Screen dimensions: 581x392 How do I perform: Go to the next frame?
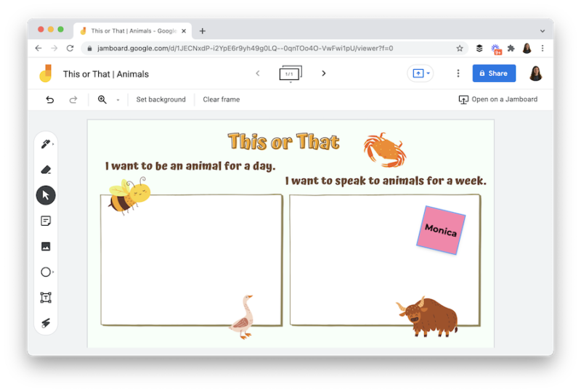(x=323, y=73)
